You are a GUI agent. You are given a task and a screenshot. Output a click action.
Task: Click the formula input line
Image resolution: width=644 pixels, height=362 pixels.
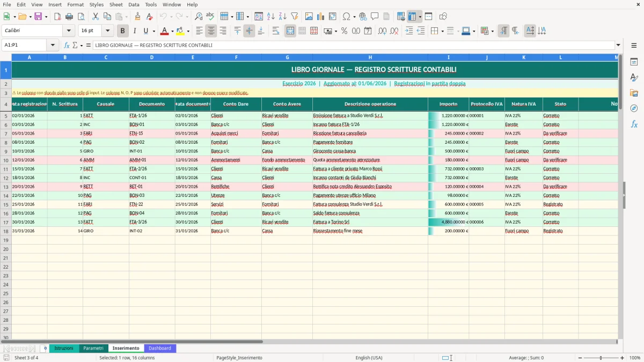[x=354, y=45]
